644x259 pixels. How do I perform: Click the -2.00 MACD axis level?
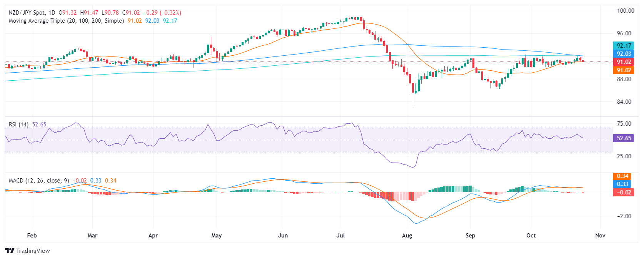pos(624,216)
